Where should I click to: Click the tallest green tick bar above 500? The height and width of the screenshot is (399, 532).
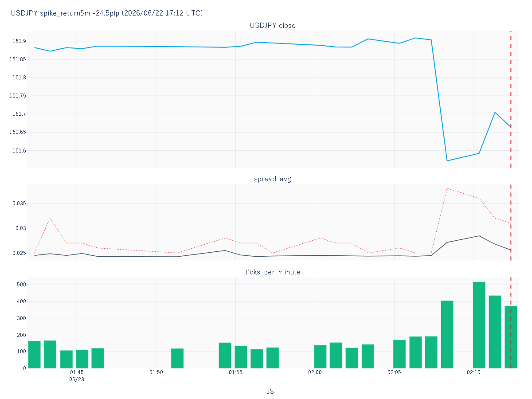(479, 325)
